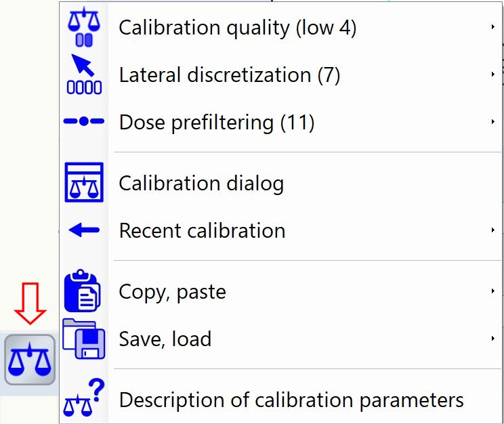Click the floppy disk Save, load icon
Screen dimensions: 504x424
tap(83, 338)
